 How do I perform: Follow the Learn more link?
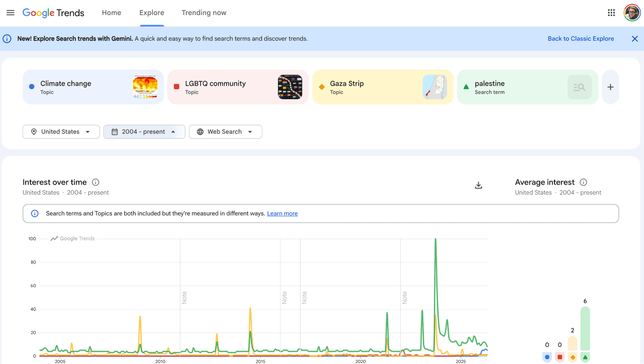tap(282, 214)
